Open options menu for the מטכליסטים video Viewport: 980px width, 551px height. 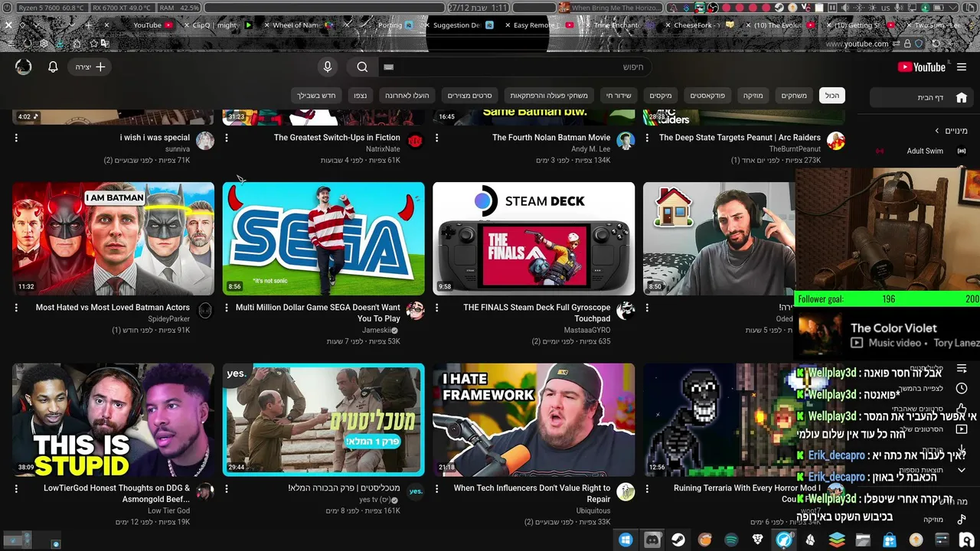point(227,488)
